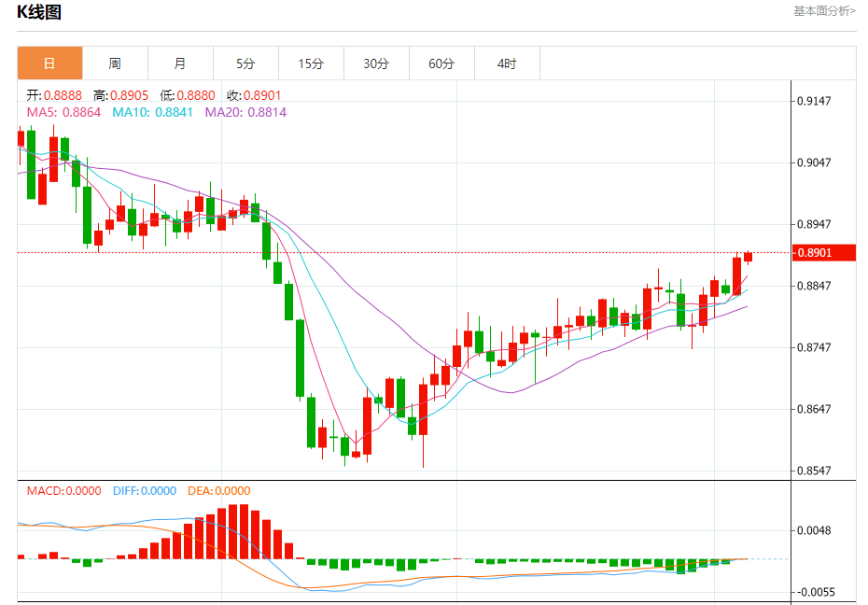The width and height of the screenshot is (868, 605).
Task: Click the MA10: 0.8841 legend text
Action: click(x=152, y=112)
